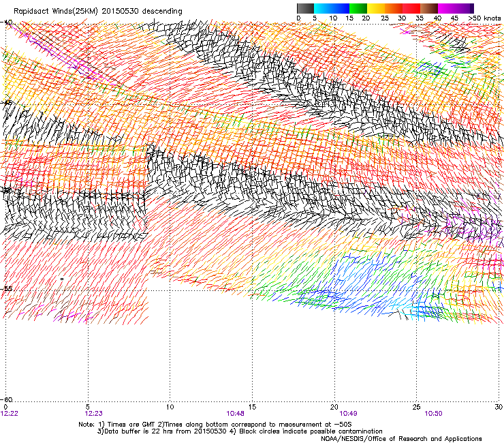Click the '15' longitude label on bottom axis

[x=252, y=408]
